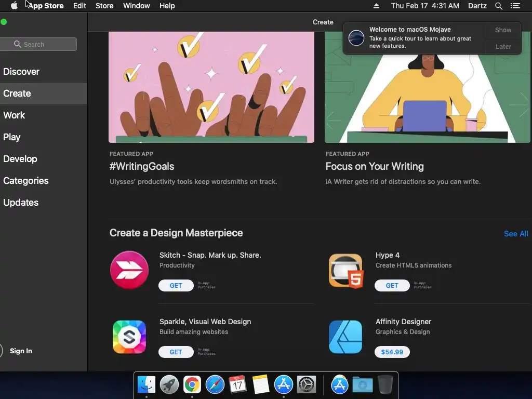The width and height of the screenshot is (532, 399).
Task: Click the Dartz user name in the menu bar
Action: tap(477, 6)
